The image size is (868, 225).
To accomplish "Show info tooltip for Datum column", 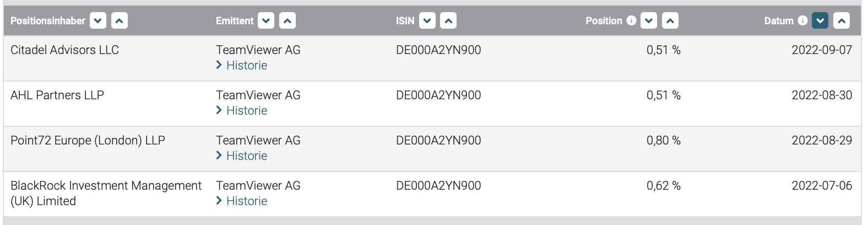I will pos(802,20).
